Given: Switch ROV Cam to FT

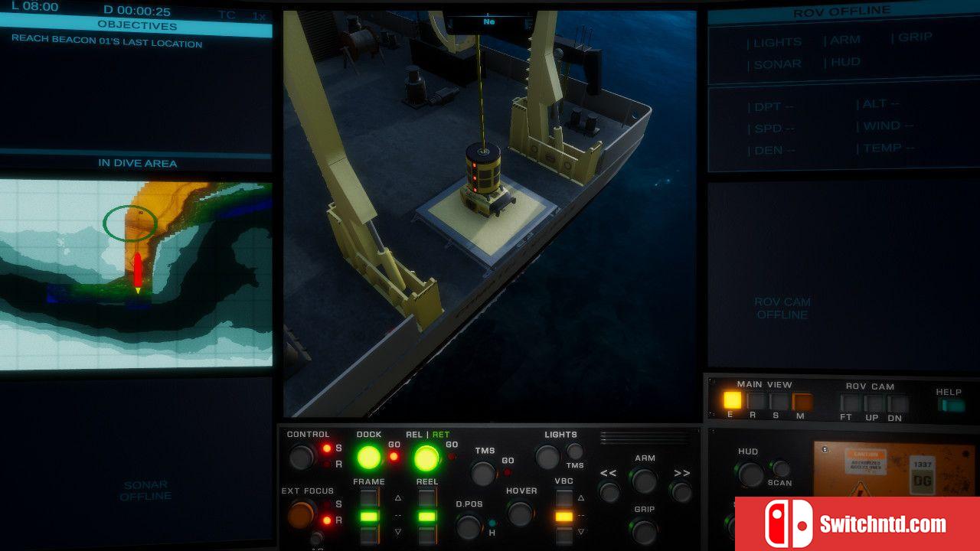Looking at the screenshot, I should point(851,403).
